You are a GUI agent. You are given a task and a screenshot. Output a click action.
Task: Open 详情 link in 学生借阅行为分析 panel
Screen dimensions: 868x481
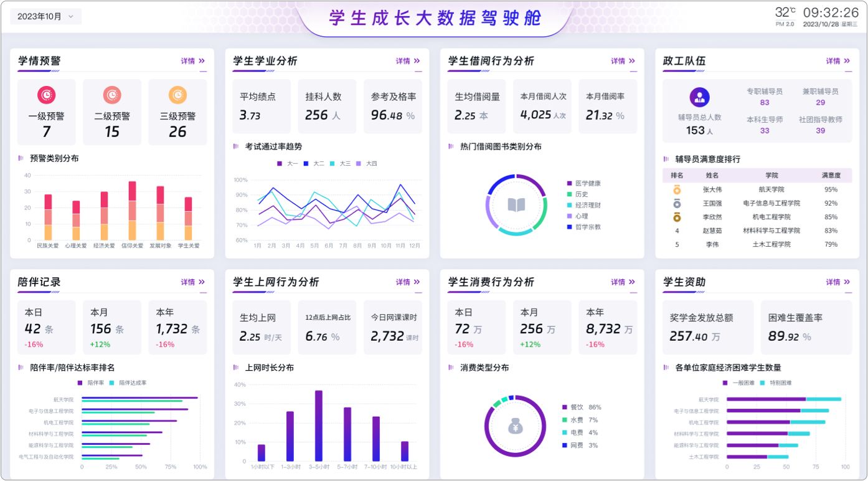click(623, 61)
